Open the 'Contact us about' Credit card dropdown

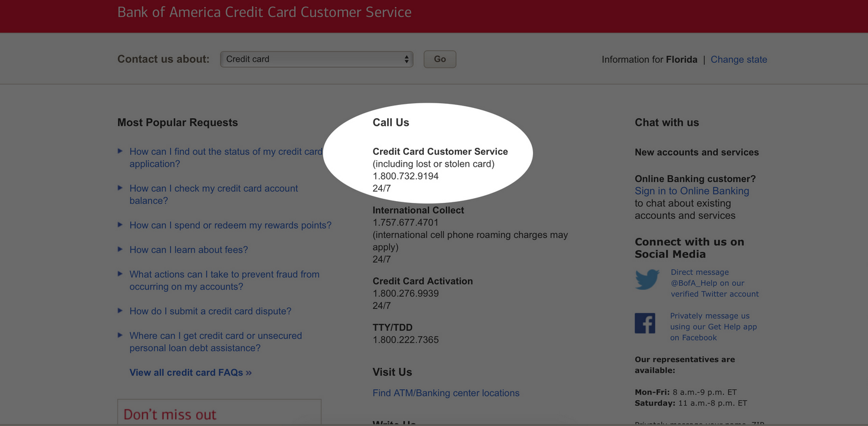tap(317, 59)
